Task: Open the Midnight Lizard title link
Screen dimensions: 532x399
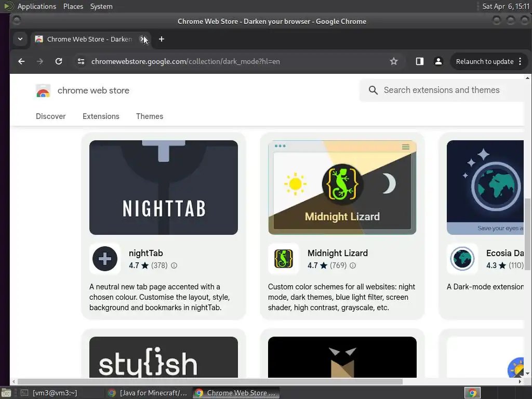Action: click(x=338, y=253)
